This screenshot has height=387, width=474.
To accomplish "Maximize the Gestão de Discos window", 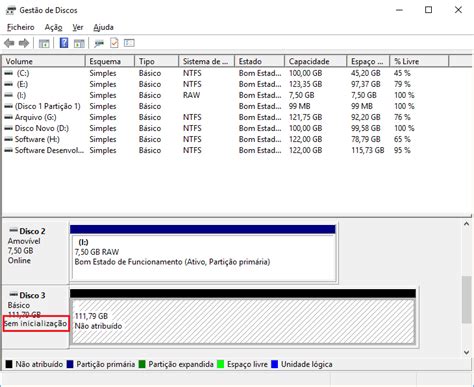I will pyautogui.click(x=428, y=10).
